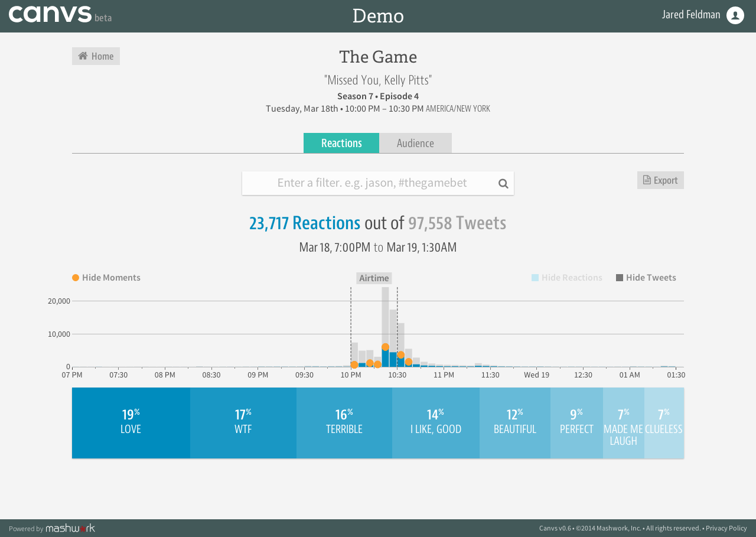This screenshot has width=756, height=537.
Task: Select the 7% MADE ME LAUGH block
Action: point(624,423)
